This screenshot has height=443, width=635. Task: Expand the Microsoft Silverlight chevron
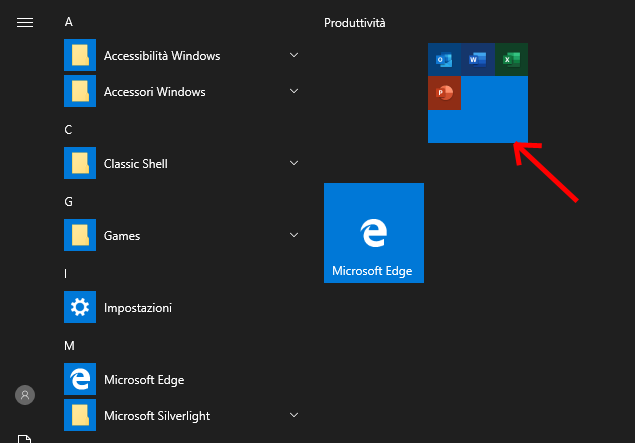[x=294, y=415]
